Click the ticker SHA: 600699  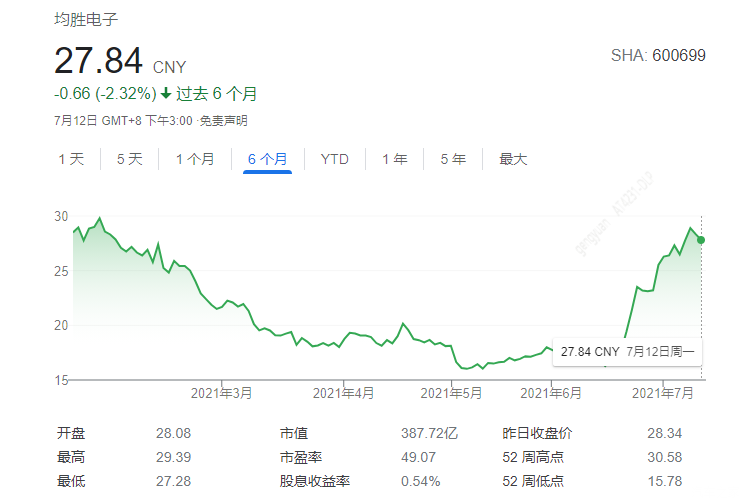pyautogui.click(x=658, y=56)
